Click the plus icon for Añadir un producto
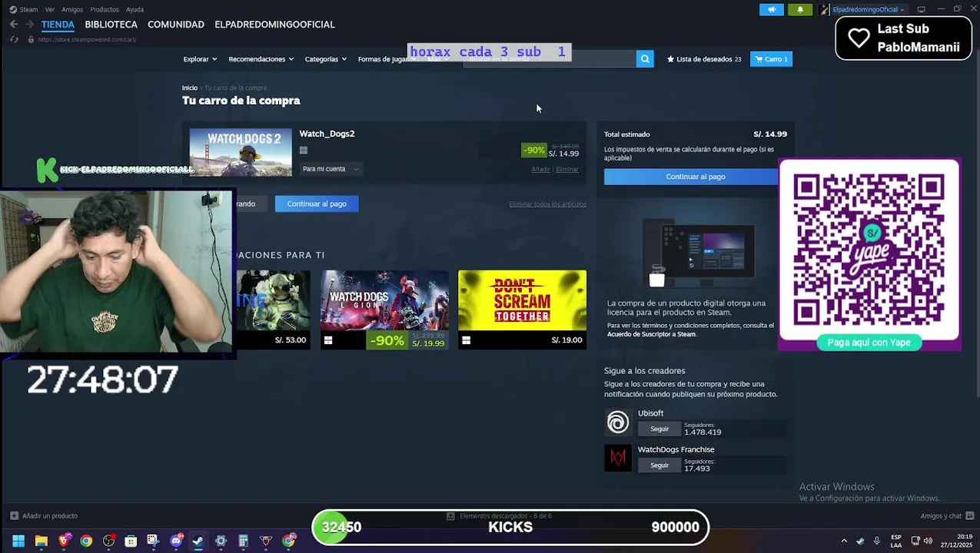Screen dimensions: 980x553 click(14, 515)
